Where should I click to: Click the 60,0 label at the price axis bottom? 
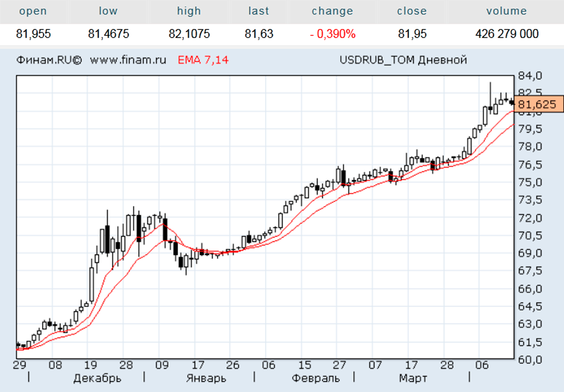(x=530, y=359)
